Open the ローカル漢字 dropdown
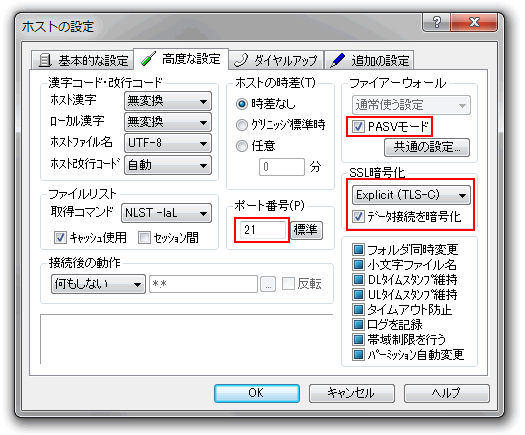Image resolution: width=525 pixels, height=435 pixels. pyautogui.click(x=168, y=122)
